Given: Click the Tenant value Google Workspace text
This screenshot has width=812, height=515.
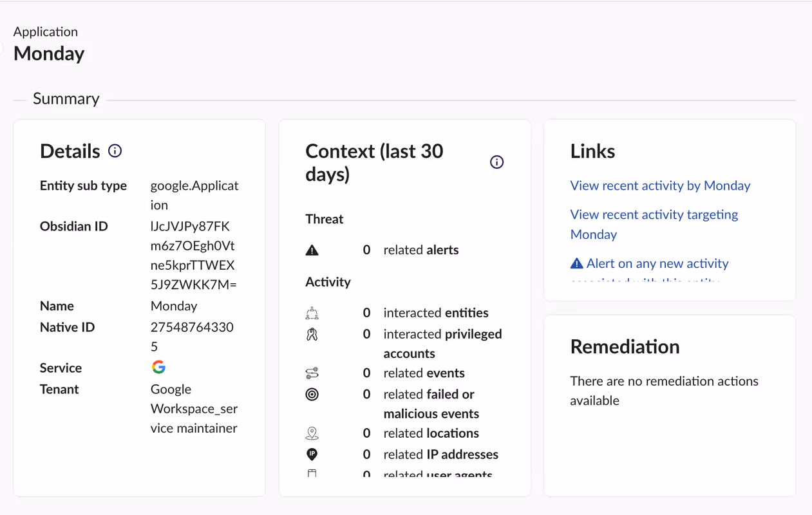Looking at the screenshot, I should click(194, 409).
